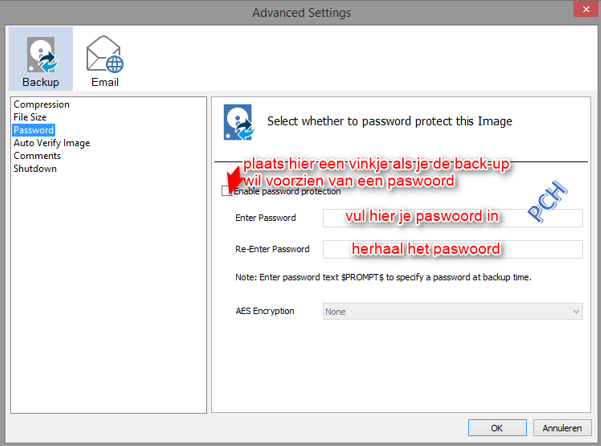
Task: Open the Email settings icon
Action: tap(104, 53)
